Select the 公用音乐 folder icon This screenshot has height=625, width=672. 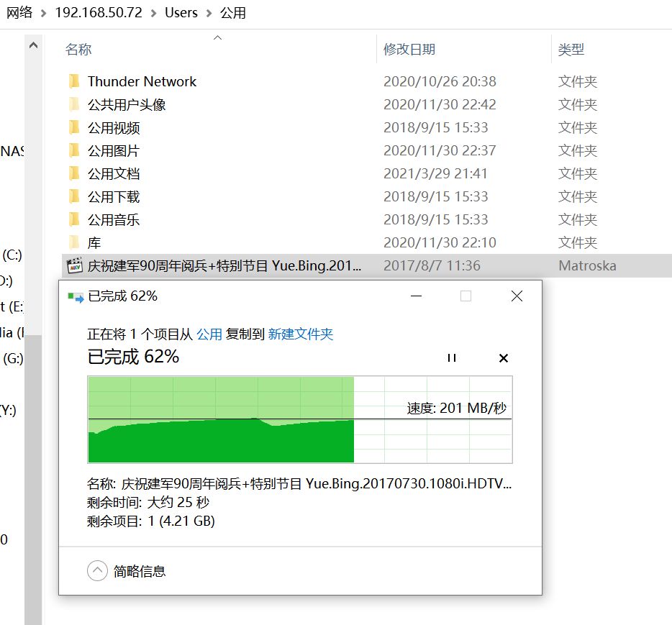[x=74, y=219]
